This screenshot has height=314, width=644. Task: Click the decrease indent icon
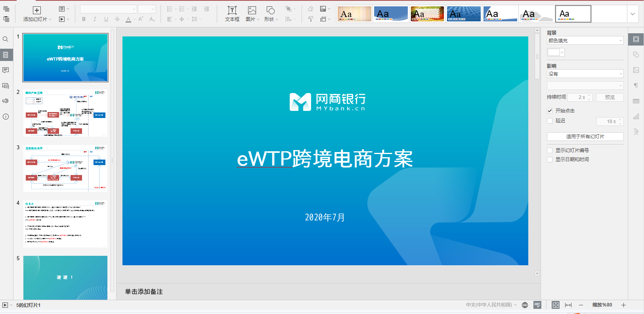click(x=194, y=9)
